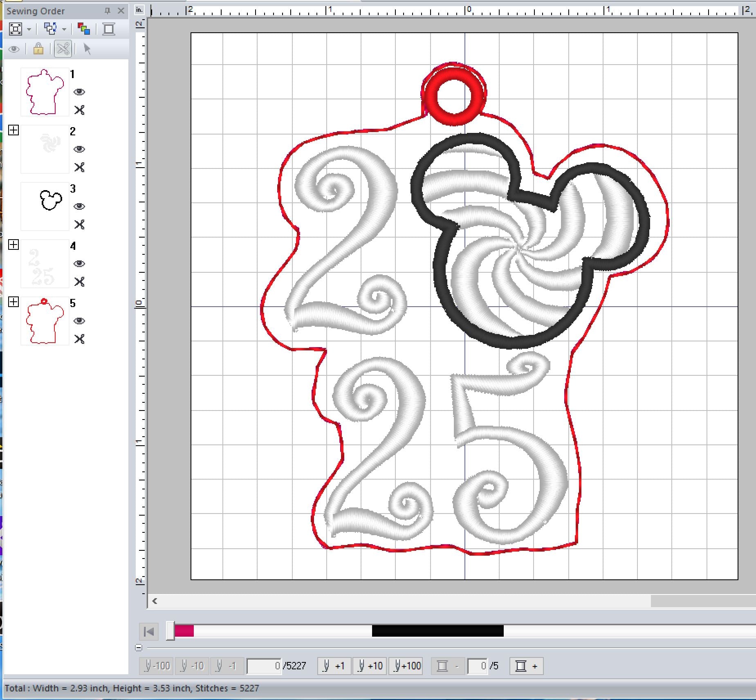Click the zoom-to-fit frame icon
This screenshot has height=700, width=756.
[16, 29]
